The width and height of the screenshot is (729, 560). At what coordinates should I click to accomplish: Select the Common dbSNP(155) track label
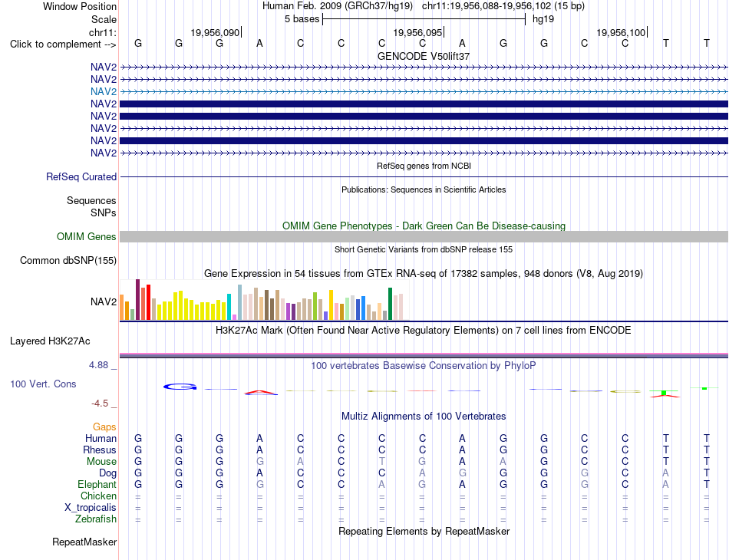pos(68,260)
